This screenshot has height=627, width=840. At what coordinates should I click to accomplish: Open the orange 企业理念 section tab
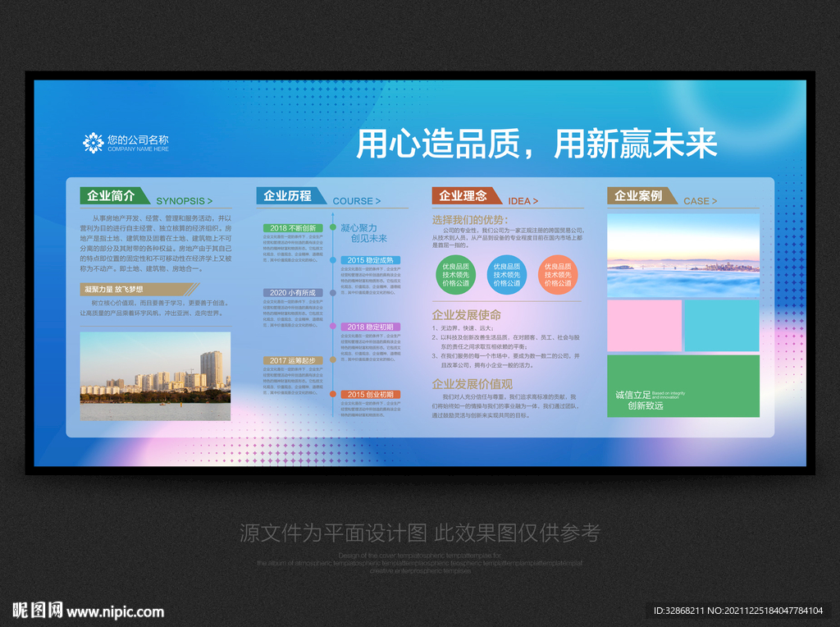click(466, 195)
